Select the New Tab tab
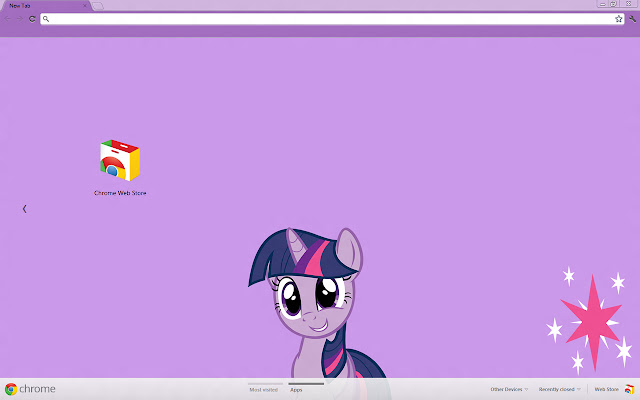Image resolution: width=640 pixels, height=400 pixels. pyautogui.click(x=45, y=6)
